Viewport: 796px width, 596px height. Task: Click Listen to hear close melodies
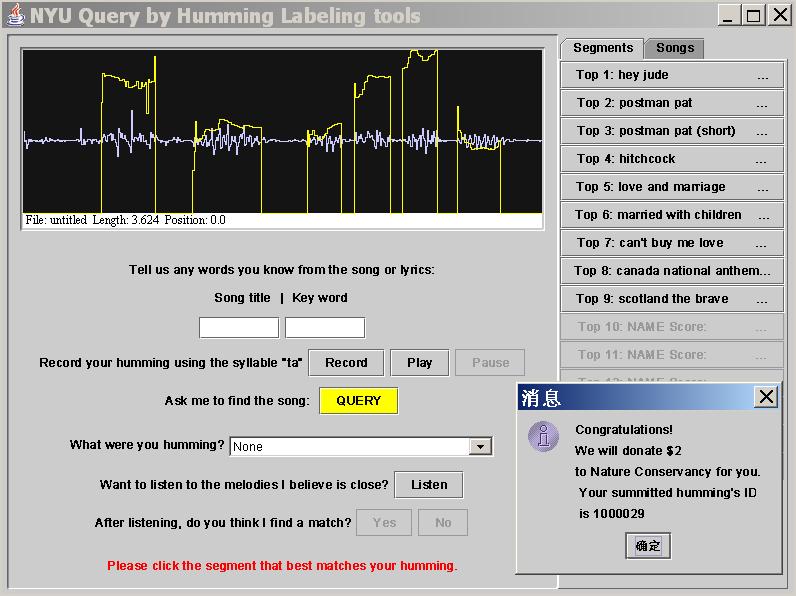(429, 485)
